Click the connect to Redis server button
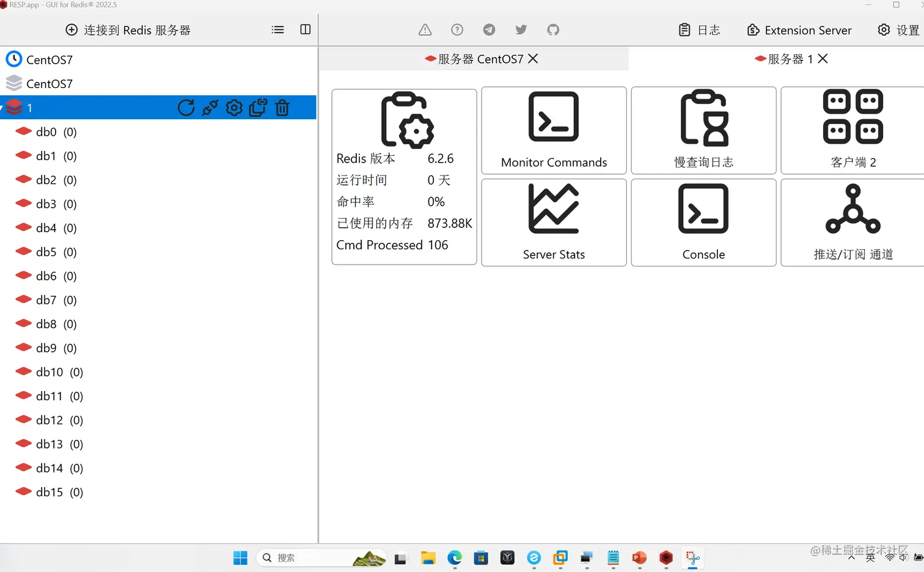Viewport: 924px width, 572px height. 128,30
